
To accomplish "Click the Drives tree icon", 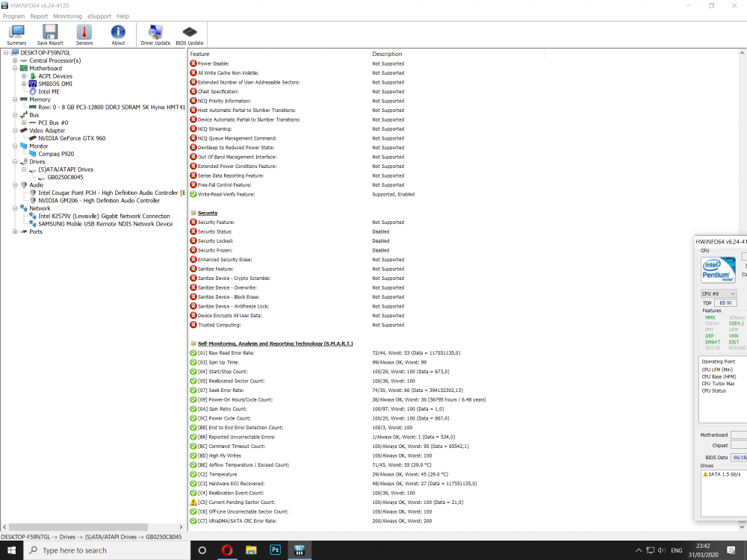I will (23, 161).
